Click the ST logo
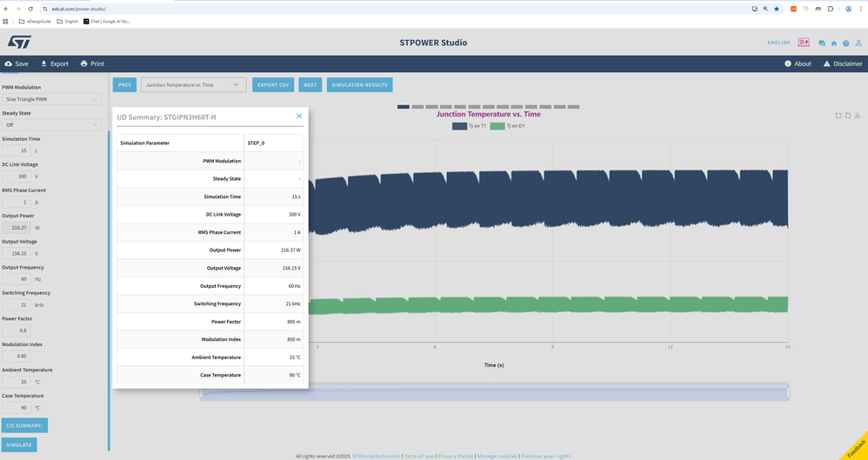The height and width of the screenshot is (460, 868). 20,43
